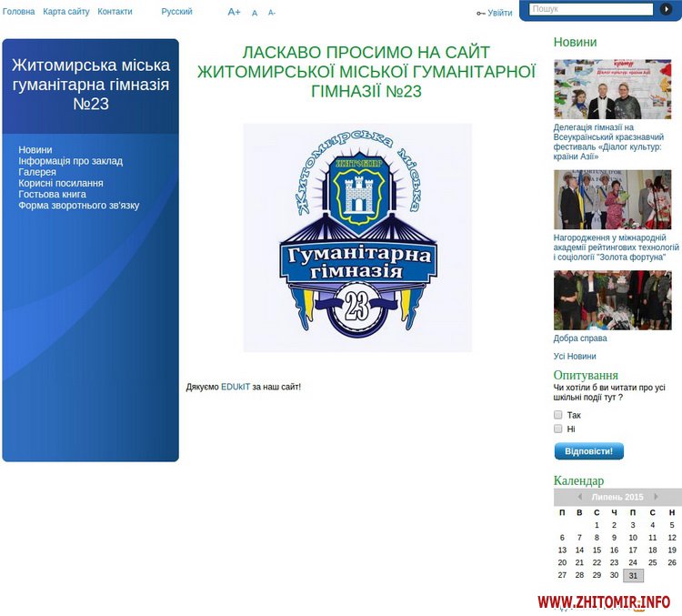Click the search submit arrow button

(666, 9)
